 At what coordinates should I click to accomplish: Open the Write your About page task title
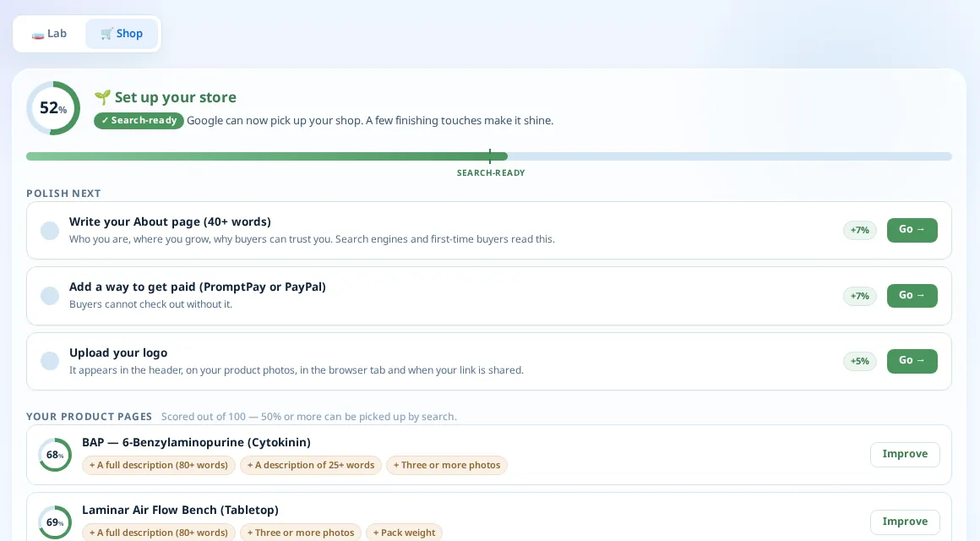pos(170,222)
